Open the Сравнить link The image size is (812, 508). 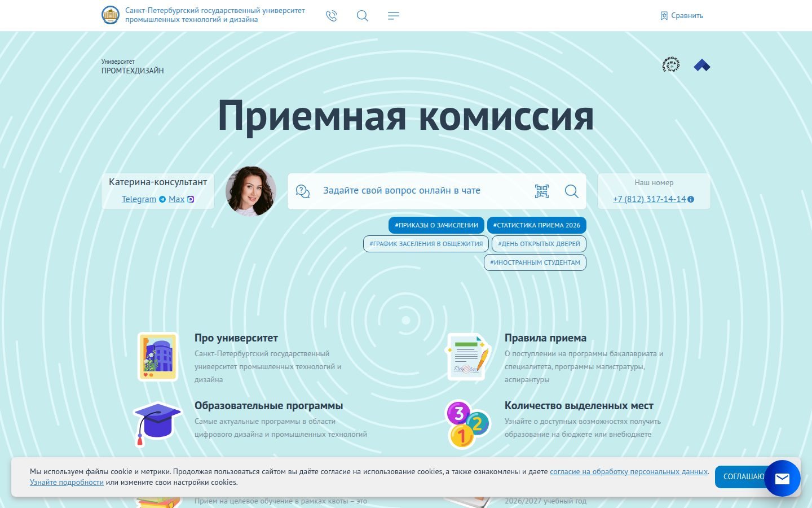click(x=687, y=16)
